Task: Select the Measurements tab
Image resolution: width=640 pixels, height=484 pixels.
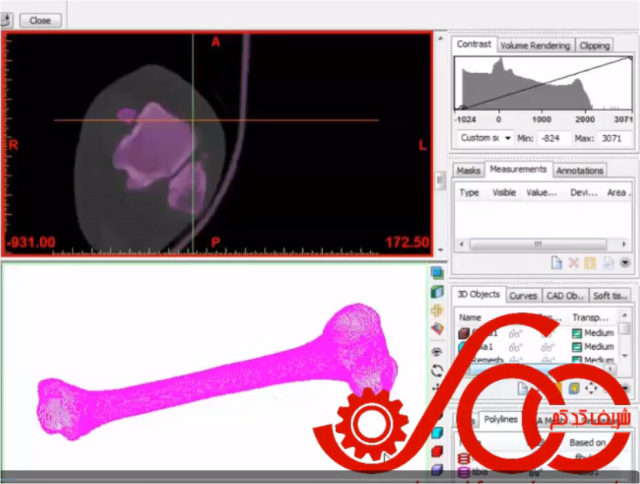Action: 518,169
